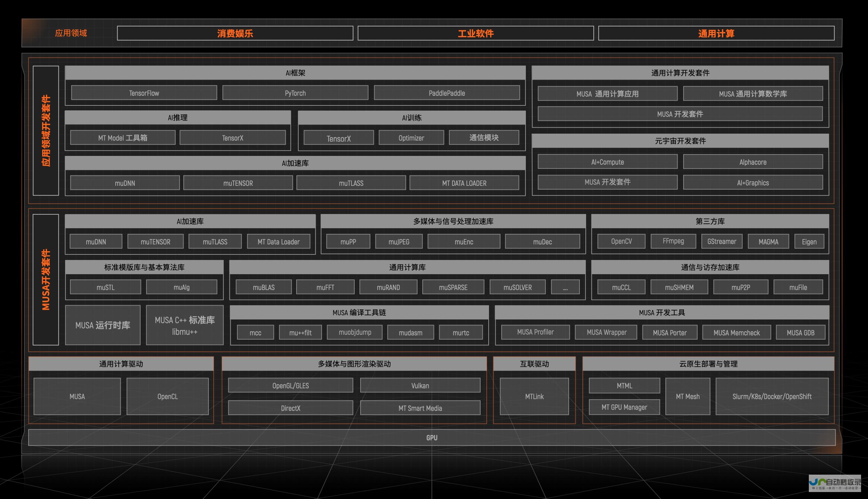
Task: Select the AI+Compute box
Action: tap(608, 162)
